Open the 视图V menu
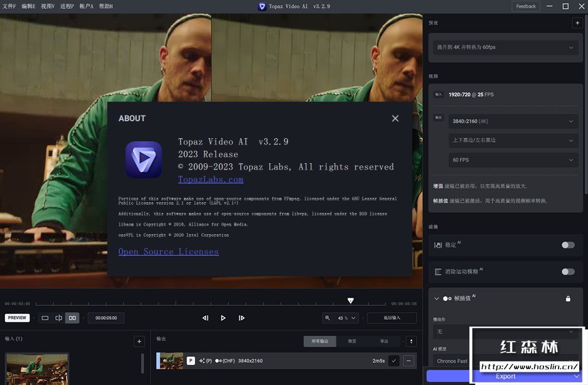Screen dimensions: 588x385 pos(48,6)
